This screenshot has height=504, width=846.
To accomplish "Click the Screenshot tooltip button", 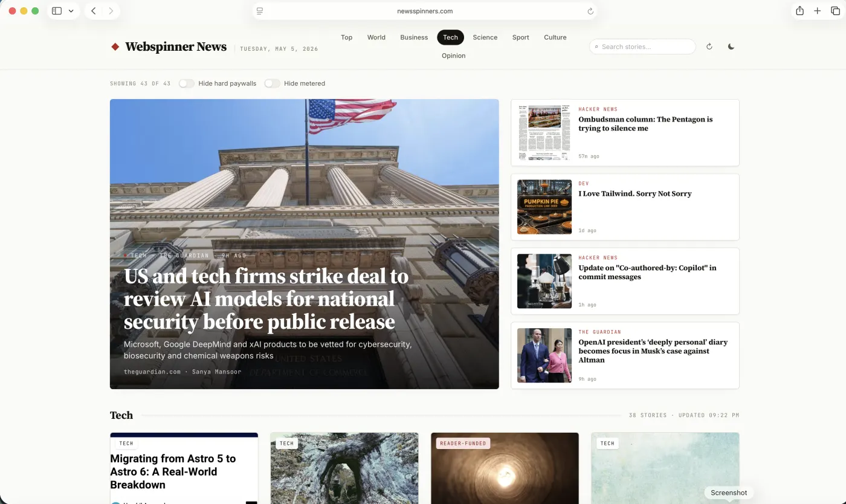I will 729,493.
